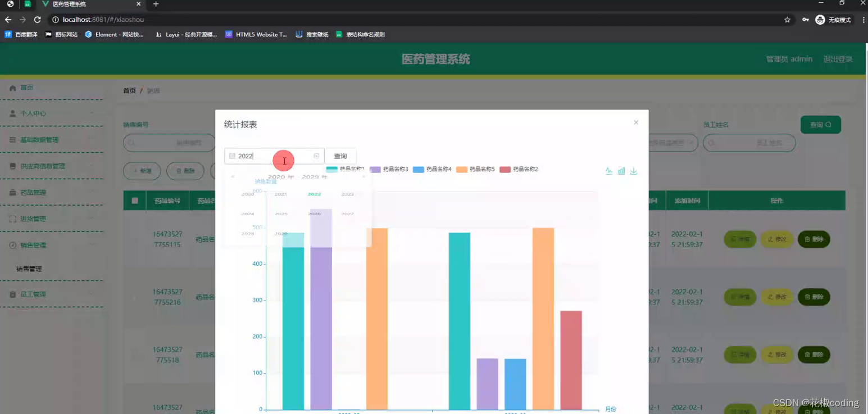Screen dimensions: 868x414
Task: Click 修改 for row 16473527 7755216
Action: coord(777,297)
